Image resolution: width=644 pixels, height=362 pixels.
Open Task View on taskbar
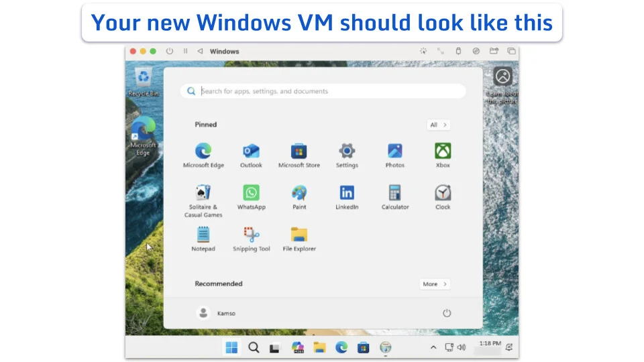click(x=274, y=348)
